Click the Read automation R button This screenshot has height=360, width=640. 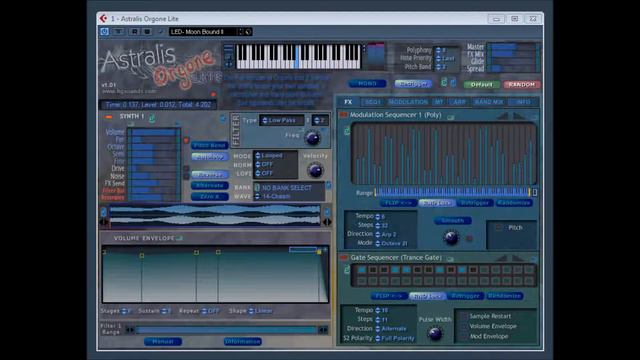134,31
